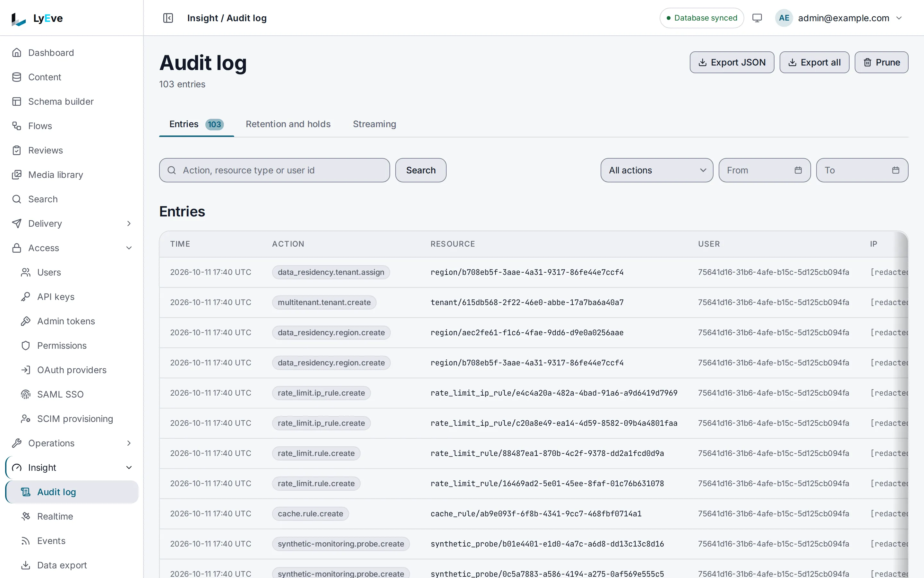Select Audit log in sidebar
The height and width of the screenshot is (578, 924).
click(72, 492)
